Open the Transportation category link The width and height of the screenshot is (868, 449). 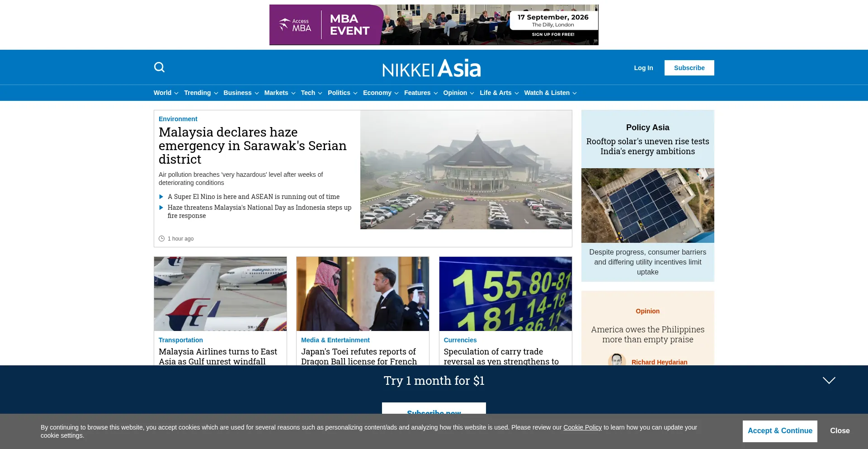click(x=181, y=340)
